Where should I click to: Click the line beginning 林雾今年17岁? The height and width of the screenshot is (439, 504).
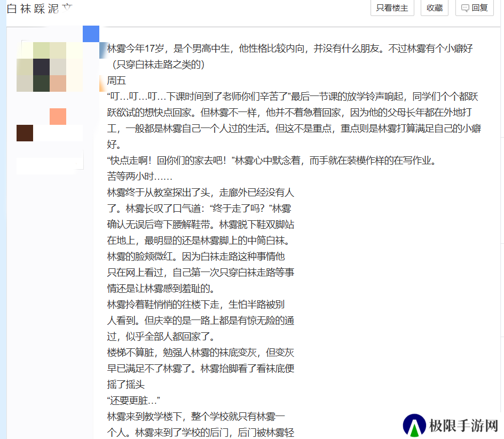point(290,49)
